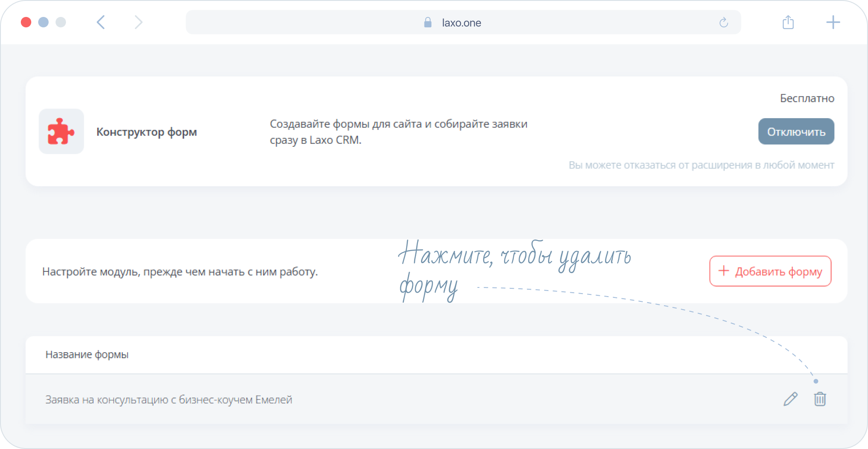Click Добавить форму to add a form
868x449 pixels.
[x=770, y=271]
